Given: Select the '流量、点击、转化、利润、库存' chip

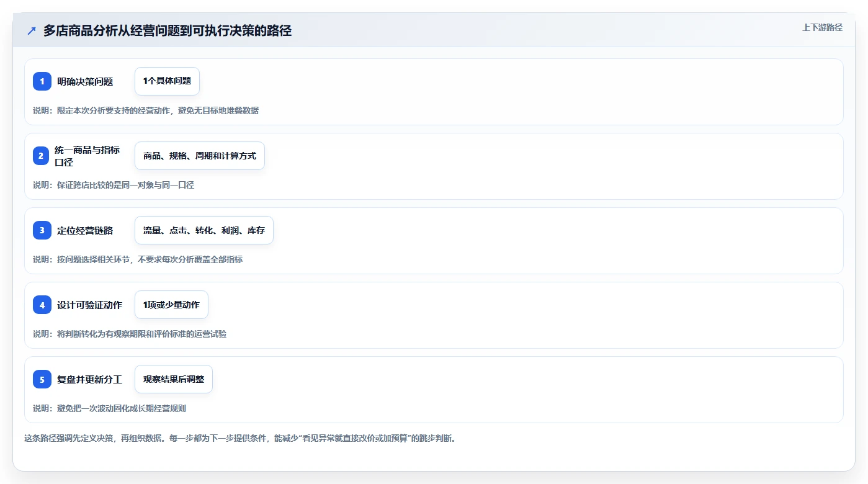Looking at the screenshot, I should (x=204, y=230).
